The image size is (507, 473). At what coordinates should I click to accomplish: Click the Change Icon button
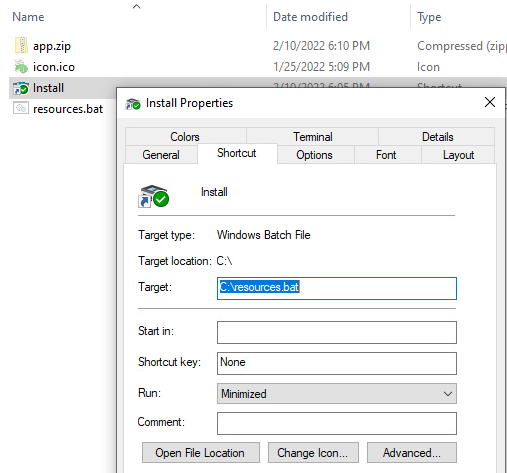[x=313, y=453]
